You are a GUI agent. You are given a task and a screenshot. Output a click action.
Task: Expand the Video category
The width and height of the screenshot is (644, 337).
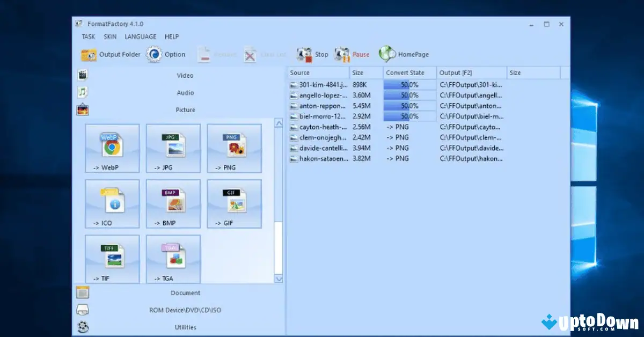185,75
